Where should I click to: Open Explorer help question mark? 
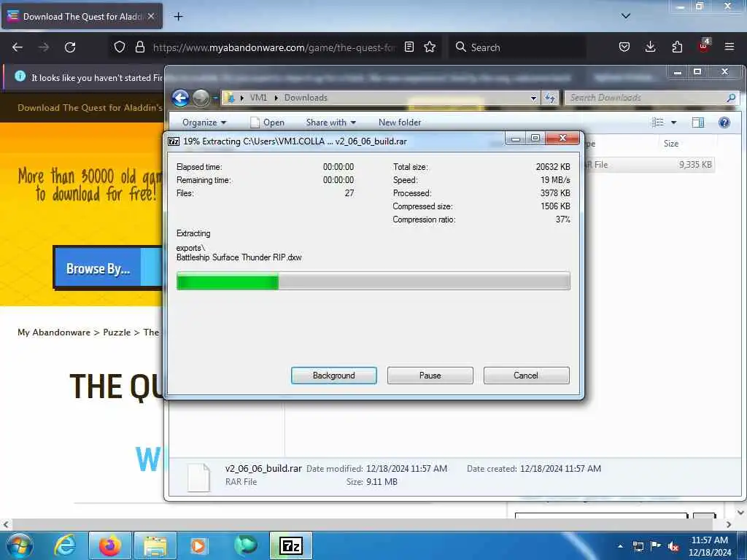point(724,122)
